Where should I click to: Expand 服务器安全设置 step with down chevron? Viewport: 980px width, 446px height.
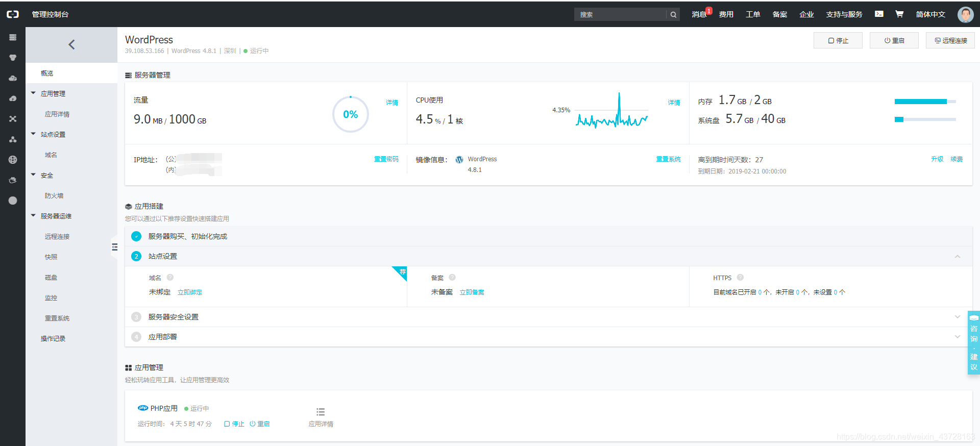coord(958,317)
